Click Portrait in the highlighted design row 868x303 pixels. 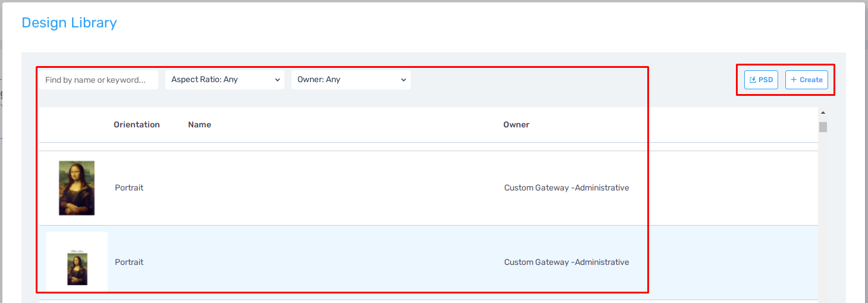[x=129, y=263]
